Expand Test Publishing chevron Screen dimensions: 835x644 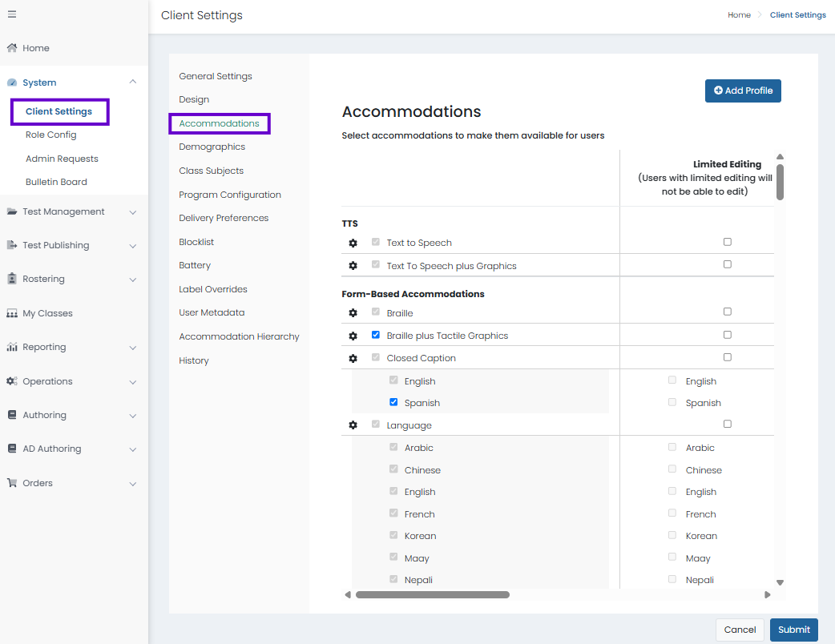[x=132, y=246]
